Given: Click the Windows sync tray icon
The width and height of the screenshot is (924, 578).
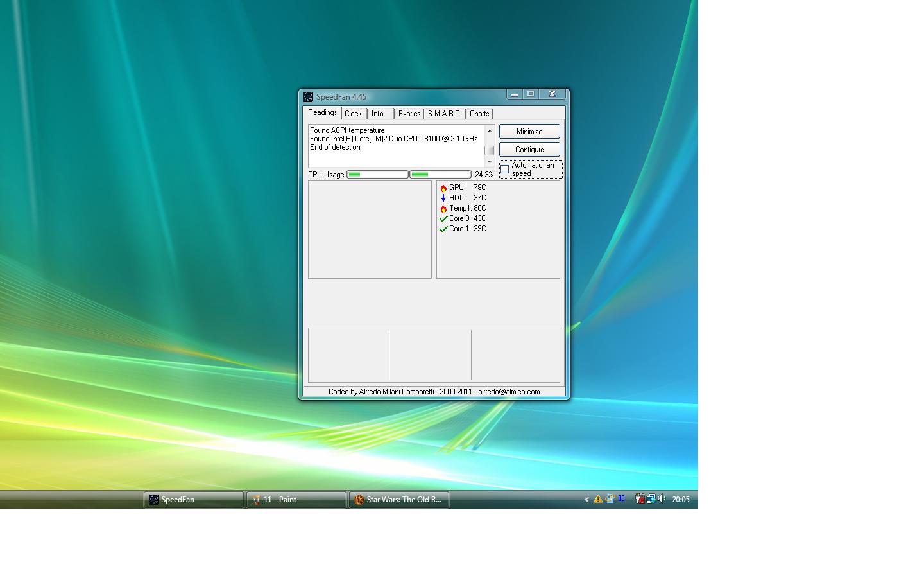Looking at the screenshot, I should pyautogui.click(x=610, y=498).
